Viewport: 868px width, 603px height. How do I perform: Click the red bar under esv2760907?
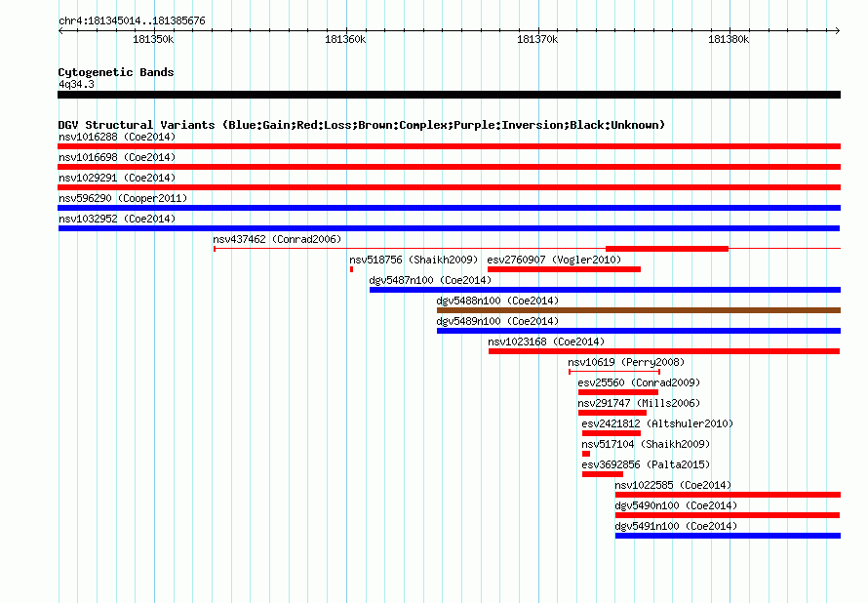coord(564,269)
